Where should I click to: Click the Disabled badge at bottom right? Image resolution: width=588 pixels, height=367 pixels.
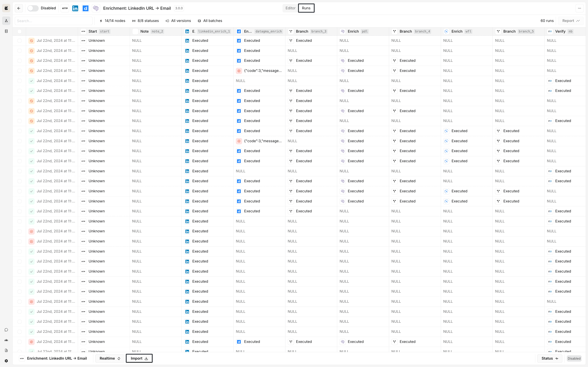tap(574, 358)
